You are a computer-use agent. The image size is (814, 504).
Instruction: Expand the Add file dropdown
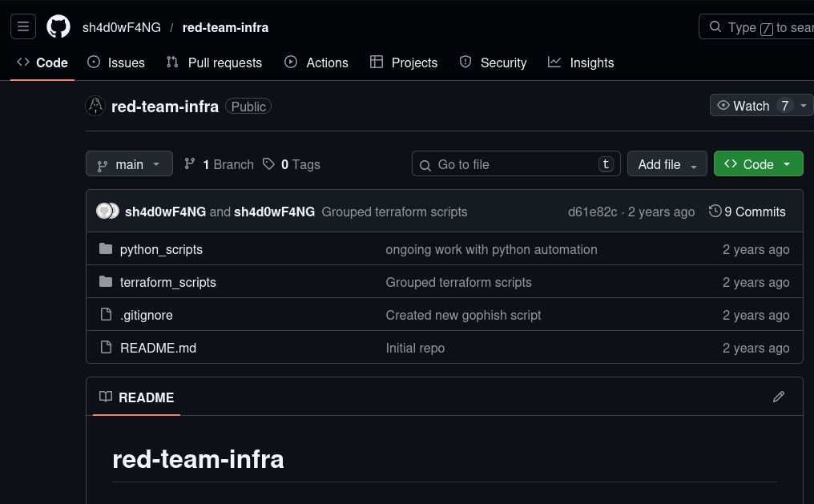pyautogui.click(x=667, y=164)
